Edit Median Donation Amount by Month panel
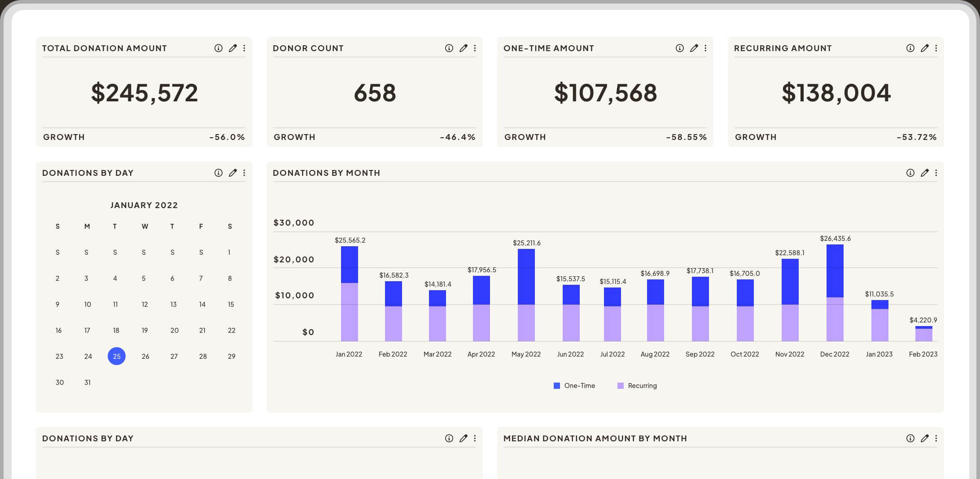Viewport: 980px width, 479px height. [x=924, y=438]
